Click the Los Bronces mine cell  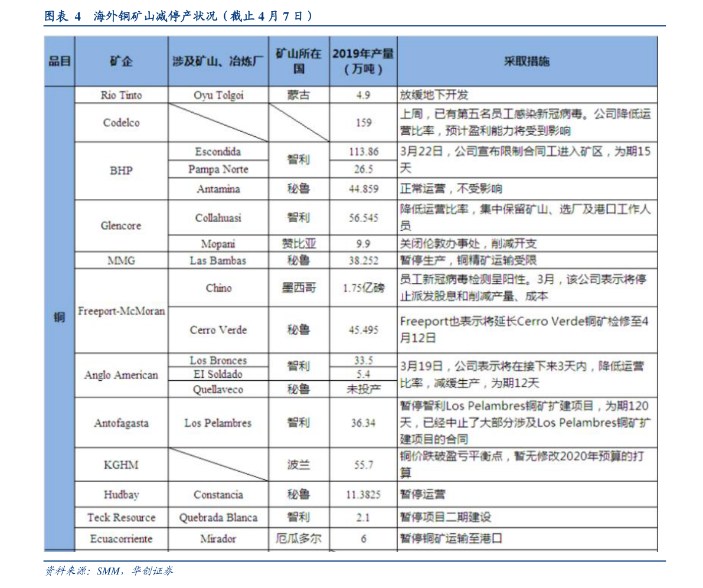(x=218, y=360)
